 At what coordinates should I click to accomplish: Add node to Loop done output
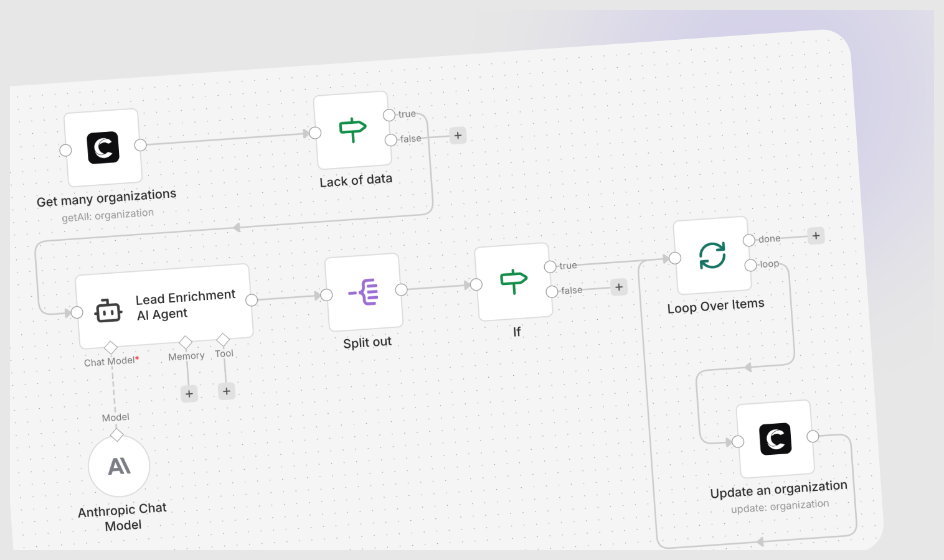[x=816, y=236]
